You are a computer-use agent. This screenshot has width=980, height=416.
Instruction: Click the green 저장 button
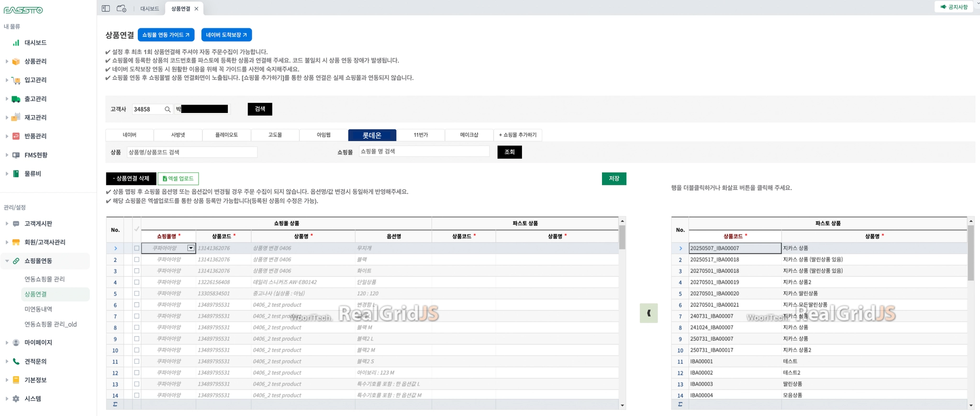point(614,179)
